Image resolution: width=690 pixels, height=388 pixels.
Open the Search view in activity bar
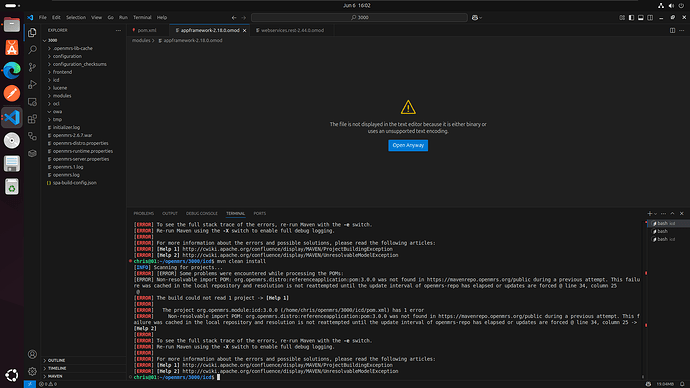[x=32, y=50]
